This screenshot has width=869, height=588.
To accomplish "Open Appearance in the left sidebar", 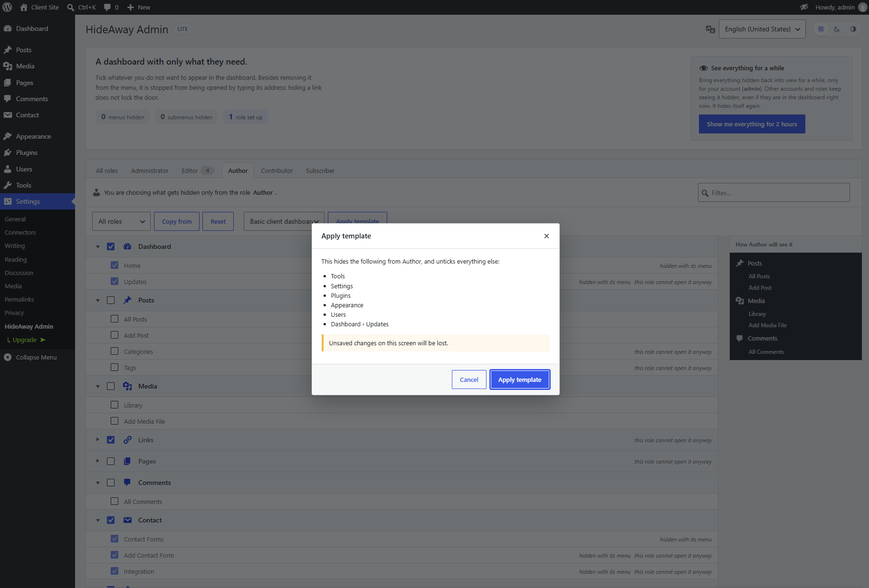I will coord(33,136).
